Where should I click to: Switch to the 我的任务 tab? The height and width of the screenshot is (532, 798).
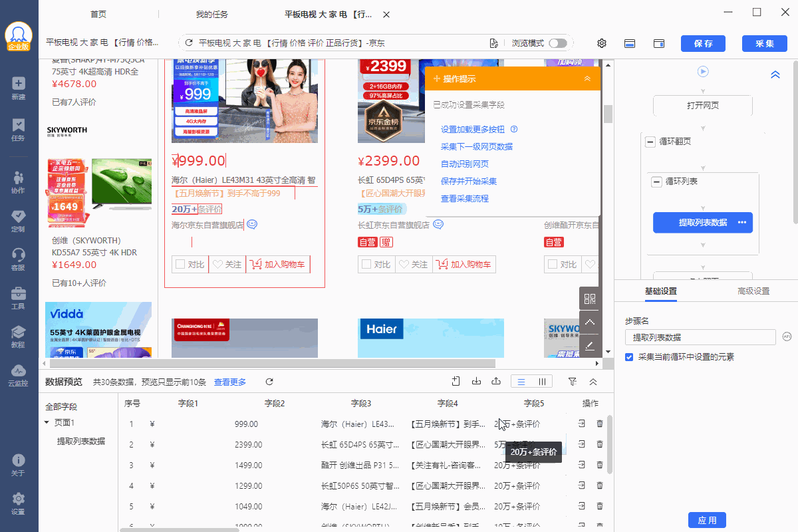[212, 14]
